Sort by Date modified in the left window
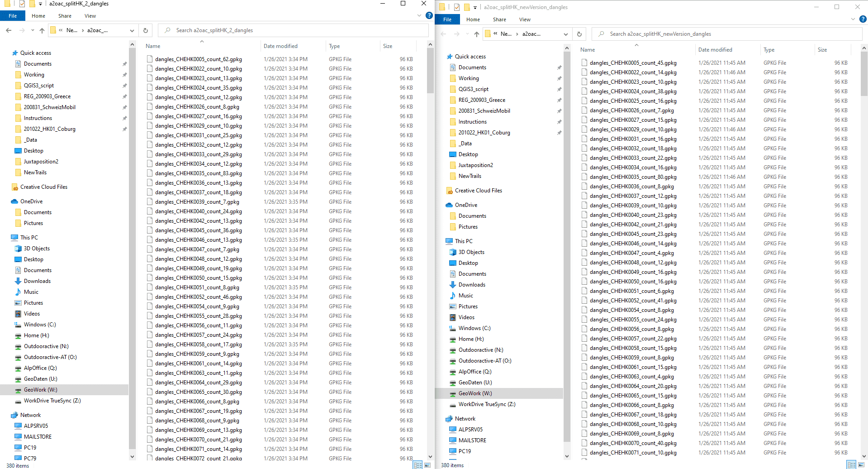868x469 pixels. [293, 46]
